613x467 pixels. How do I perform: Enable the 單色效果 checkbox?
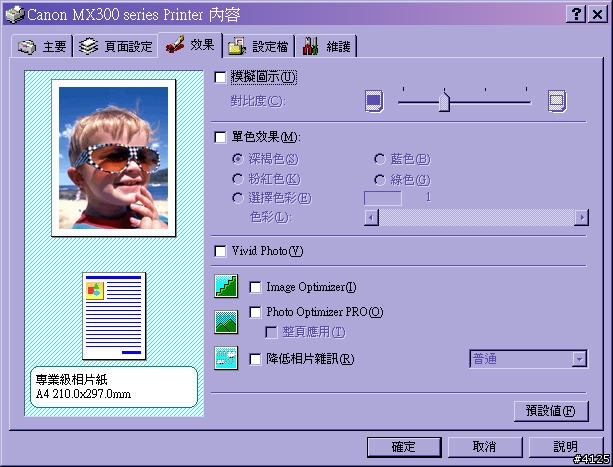tap(220, 137)
